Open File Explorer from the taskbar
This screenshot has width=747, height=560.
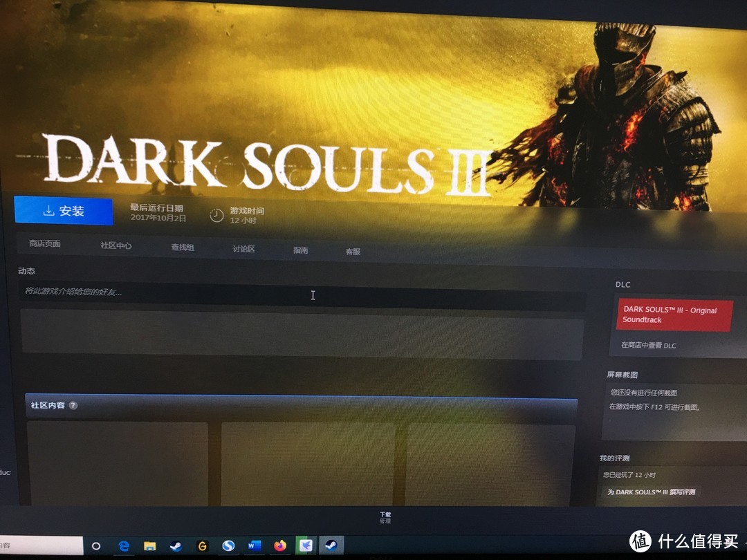pyautogui.click(x=150, y=546)
